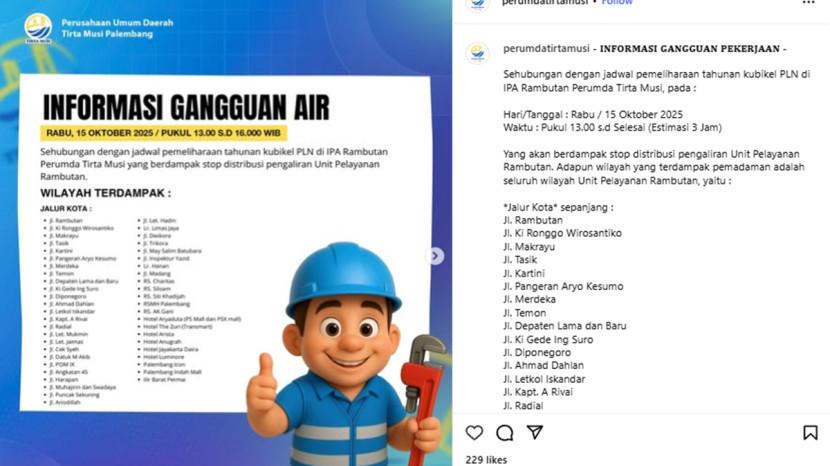The height and width of the screenshot is (466, 830).
Task: Like the post with the heart icon
Action: coord(474,433)
